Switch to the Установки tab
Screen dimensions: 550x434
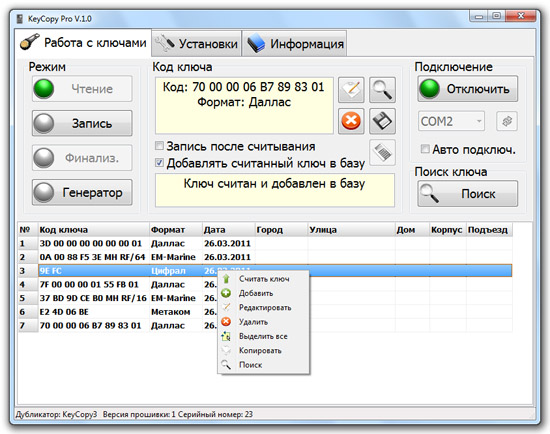197,44
